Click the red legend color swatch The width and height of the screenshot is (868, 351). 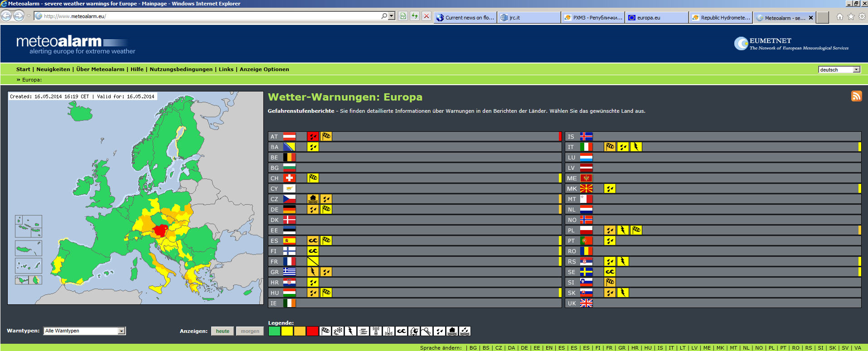click(x=312, y=331)
